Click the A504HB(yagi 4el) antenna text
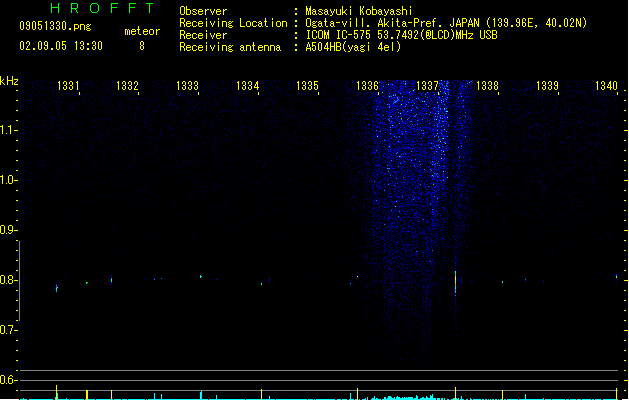 click(x=353, y=47)
